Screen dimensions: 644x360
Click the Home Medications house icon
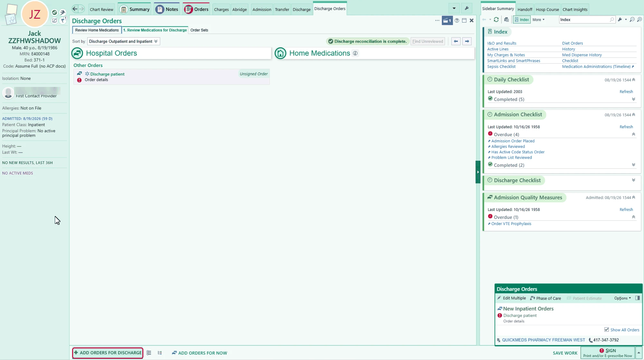tap(280, 53)
